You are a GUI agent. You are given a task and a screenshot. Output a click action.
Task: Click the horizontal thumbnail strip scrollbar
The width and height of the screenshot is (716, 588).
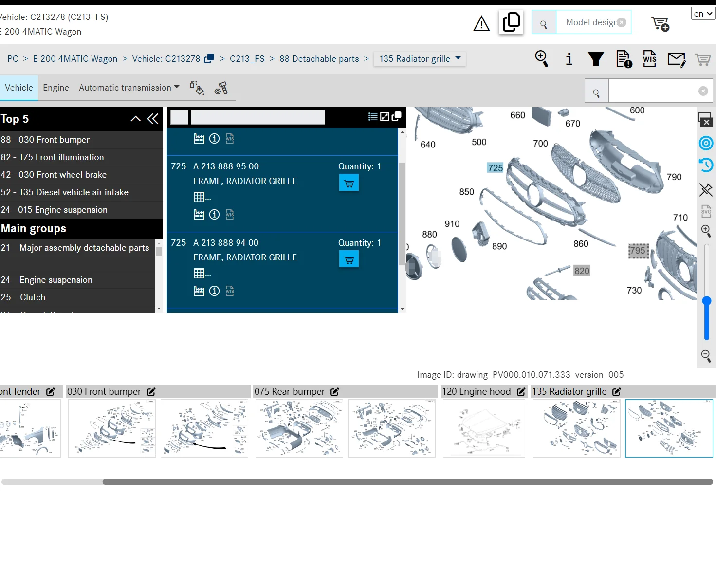(x=408, y=482)
